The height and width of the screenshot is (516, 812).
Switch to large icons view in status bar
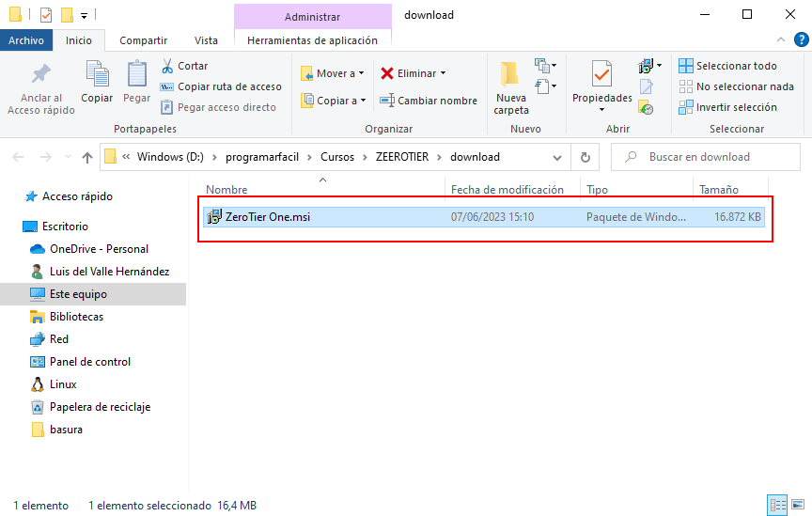[796, 505]
